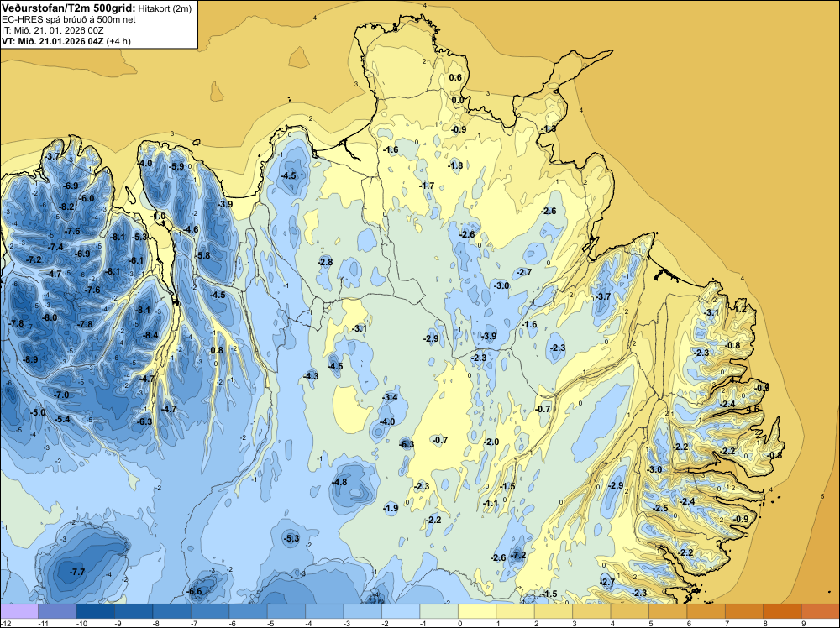Click the -4.8 temperature value

point(339,482)
